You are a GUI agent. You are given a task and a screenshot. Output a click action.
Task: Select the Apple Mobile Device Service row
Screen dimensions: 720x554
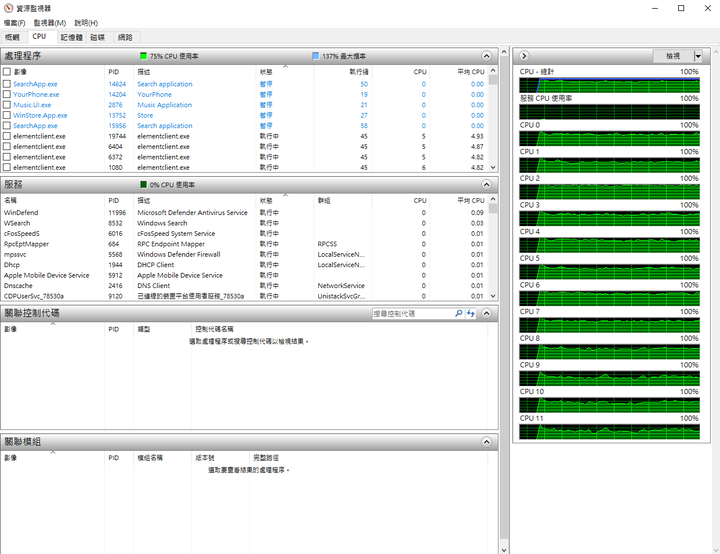coord(244,275)
